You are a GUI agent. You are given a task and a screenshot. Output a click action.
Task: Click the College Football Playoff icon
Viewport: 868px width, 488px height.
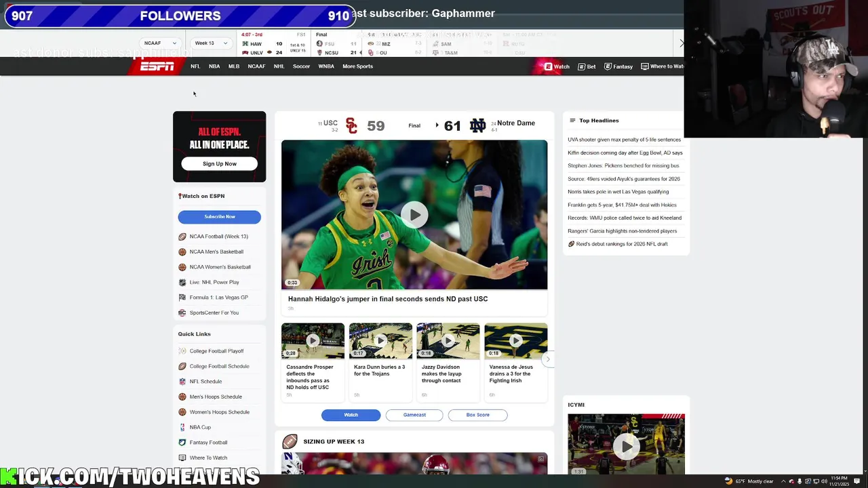(x=182, y=351)
